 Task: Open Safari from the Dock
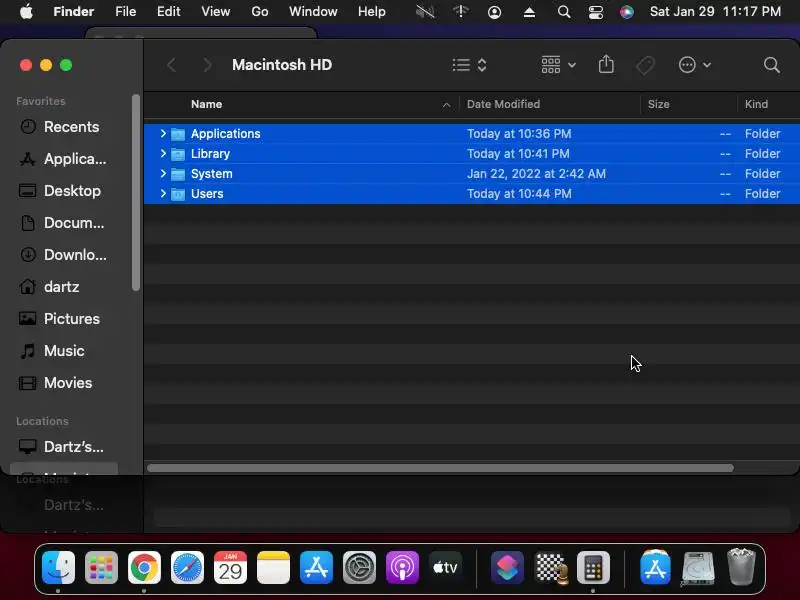(x=187, y=567)
